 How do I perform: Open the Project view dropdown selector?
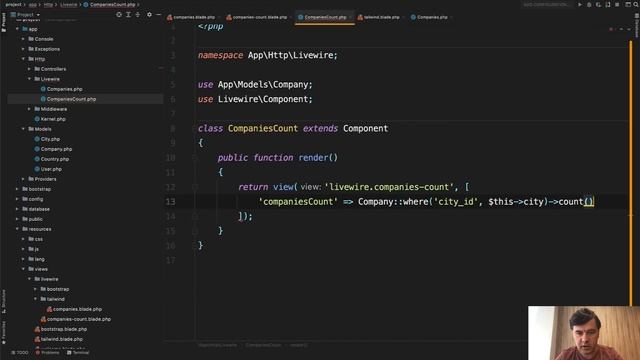click(x=25, y=15)
